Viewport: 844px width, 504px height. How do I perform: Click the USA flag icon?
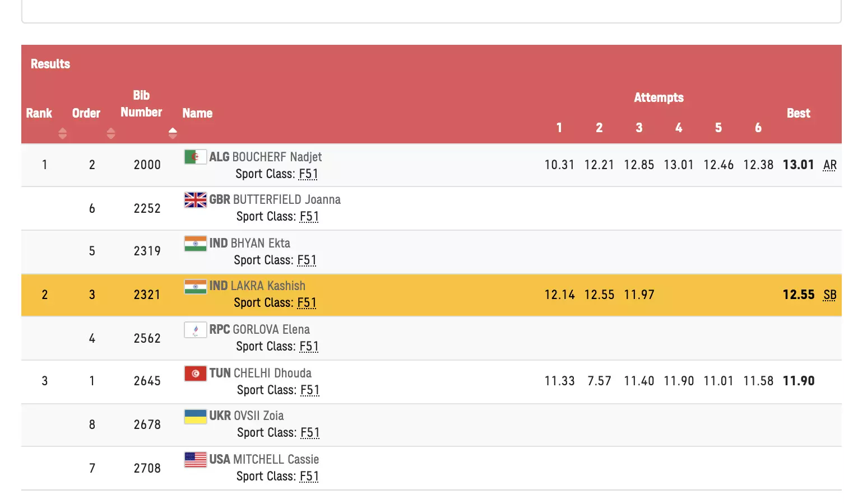[195, 460]
